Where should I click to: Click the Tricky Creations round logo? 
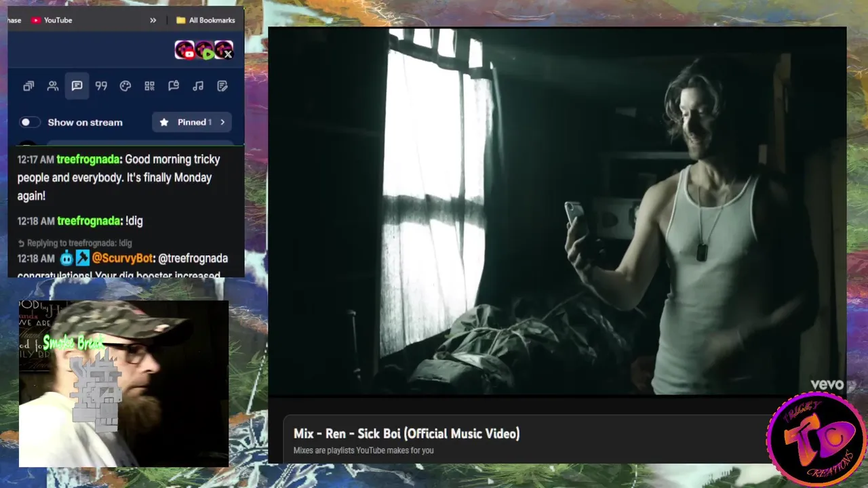tap(816, 439)
